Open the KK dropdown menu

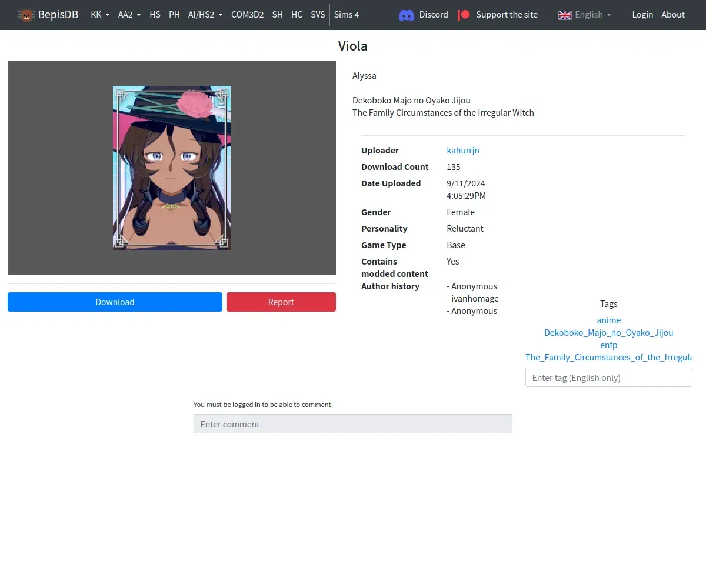[x=101, y=15]
